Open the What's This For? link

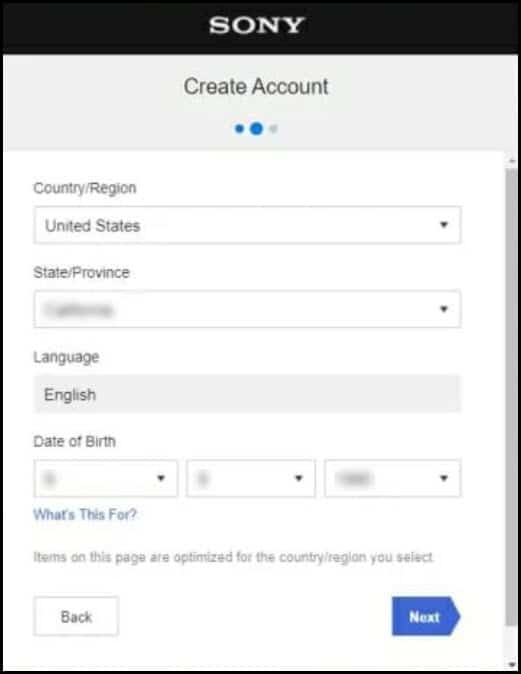(x=85, y=515)
